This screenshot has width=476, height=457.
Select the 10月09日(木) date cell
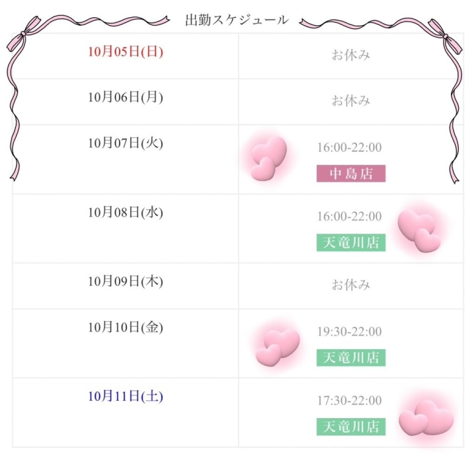point(126,281)
